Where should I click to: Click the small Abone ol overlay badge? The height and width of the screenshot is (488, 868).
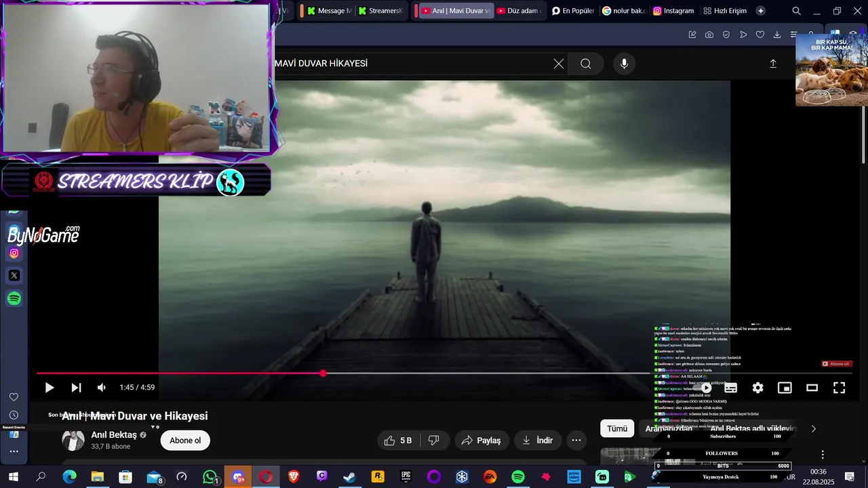[x=836, y=364]
